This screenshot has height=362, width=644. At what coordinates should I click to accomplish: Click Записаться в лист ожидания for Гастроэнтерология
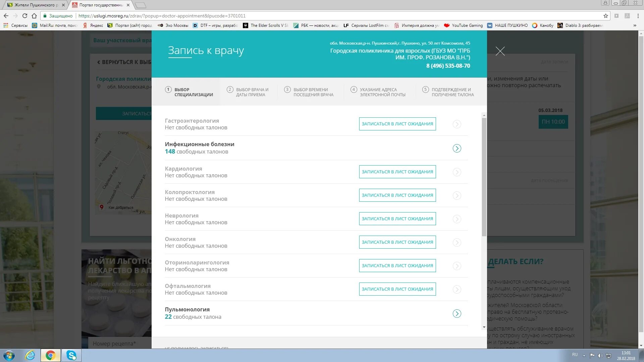click(397, 123)
